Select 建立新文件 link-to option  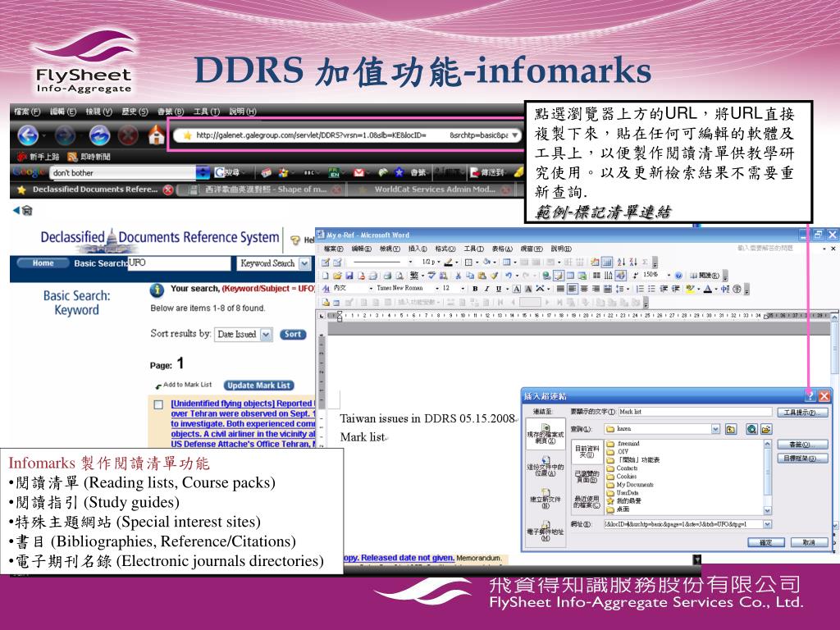[546, 498]
